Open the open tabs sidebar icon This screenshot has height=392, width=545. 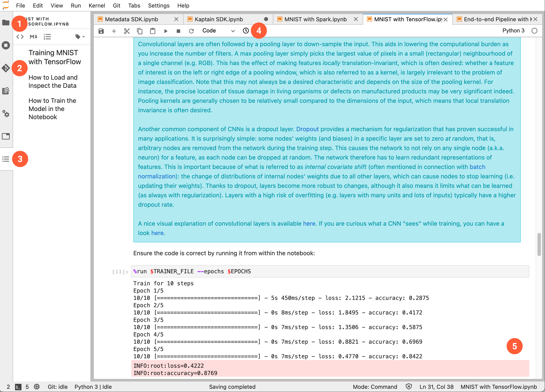click(6, 136)
